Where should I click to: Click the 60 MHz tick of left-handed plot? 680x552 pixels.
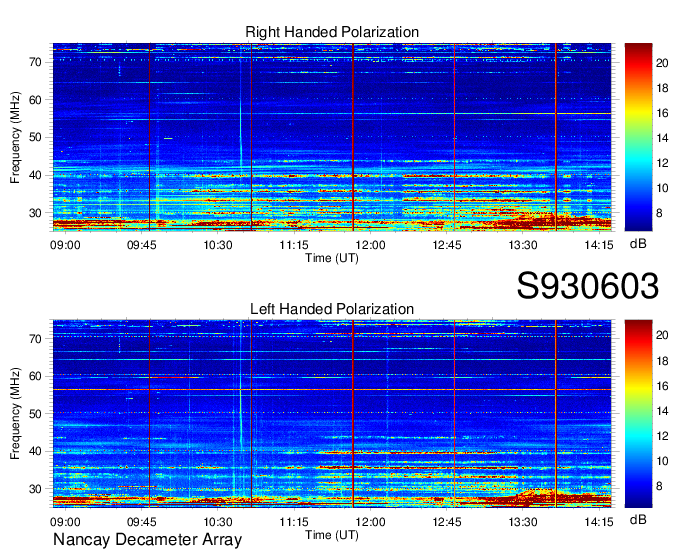[x=36, y=376]
